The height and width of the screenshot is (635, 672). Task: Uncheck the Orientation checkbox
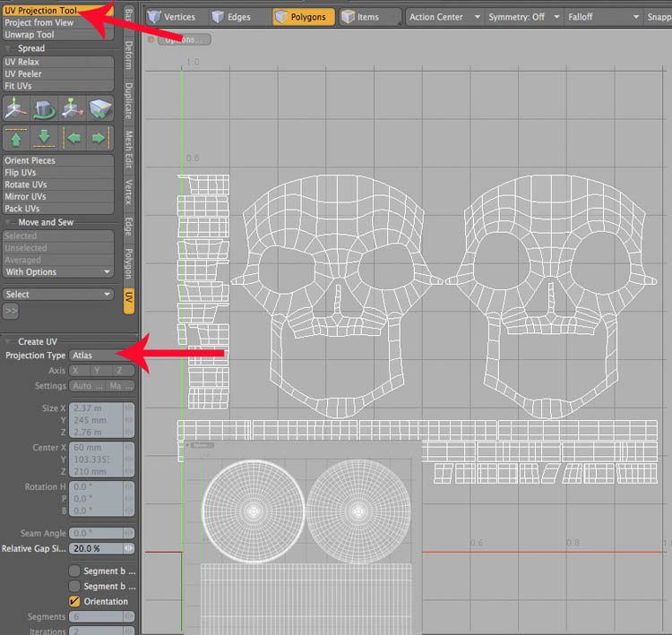click(74, 601)
